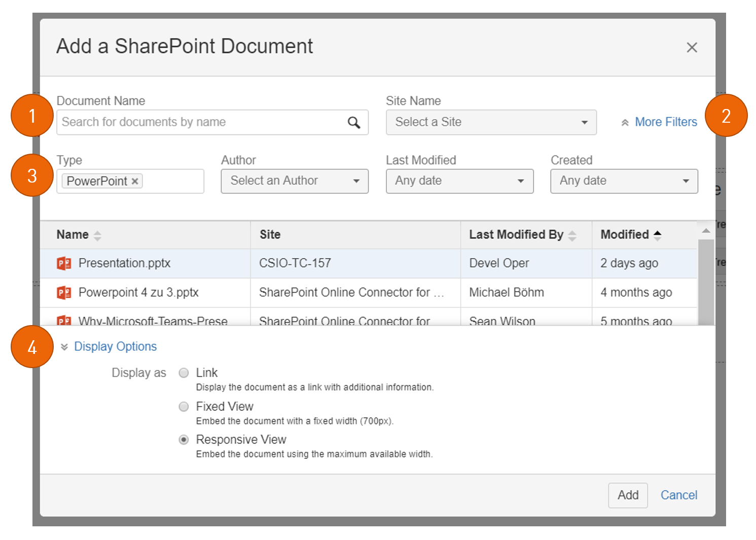Open More Filters

666,122
